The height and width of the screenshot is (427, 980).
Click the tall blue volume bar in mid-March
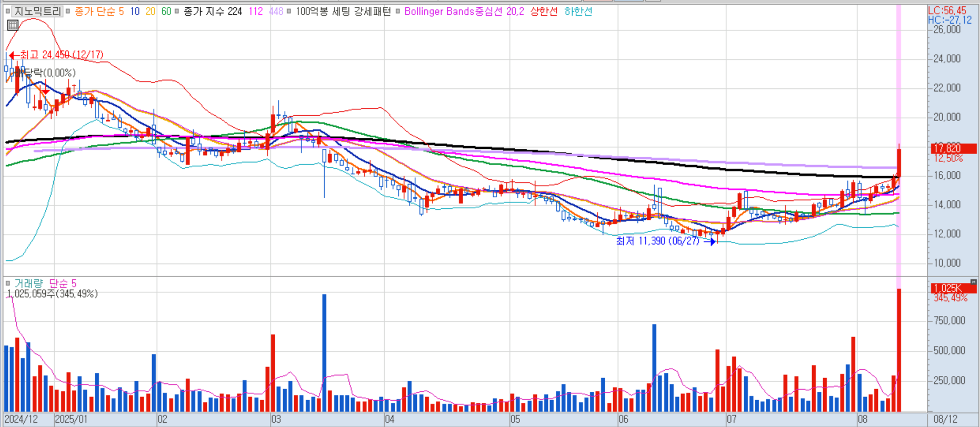[x=324, y=353]
